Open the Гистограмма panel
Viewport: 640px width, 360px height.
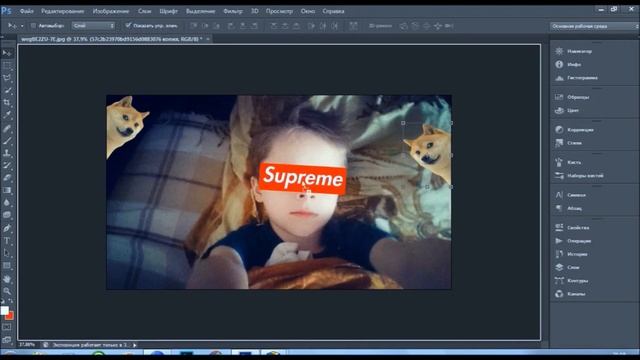(x=576, y=78)
